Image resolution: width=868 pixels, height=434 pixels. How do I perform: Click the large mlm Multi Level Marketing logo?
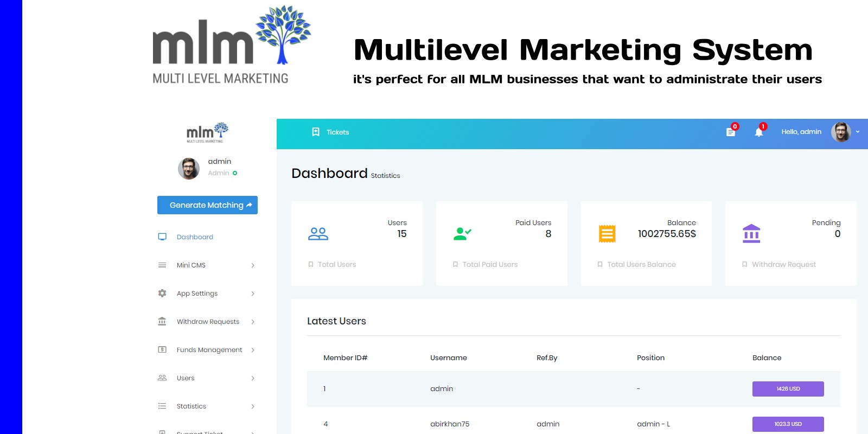click(x=232, y=44)
